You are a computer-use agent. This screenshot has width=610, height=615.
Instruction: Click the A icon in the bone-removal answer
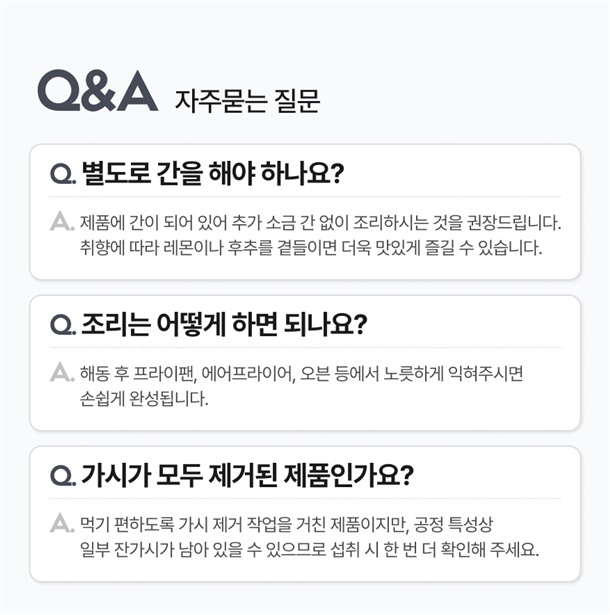pyautogui.click(x=62, y=523)
